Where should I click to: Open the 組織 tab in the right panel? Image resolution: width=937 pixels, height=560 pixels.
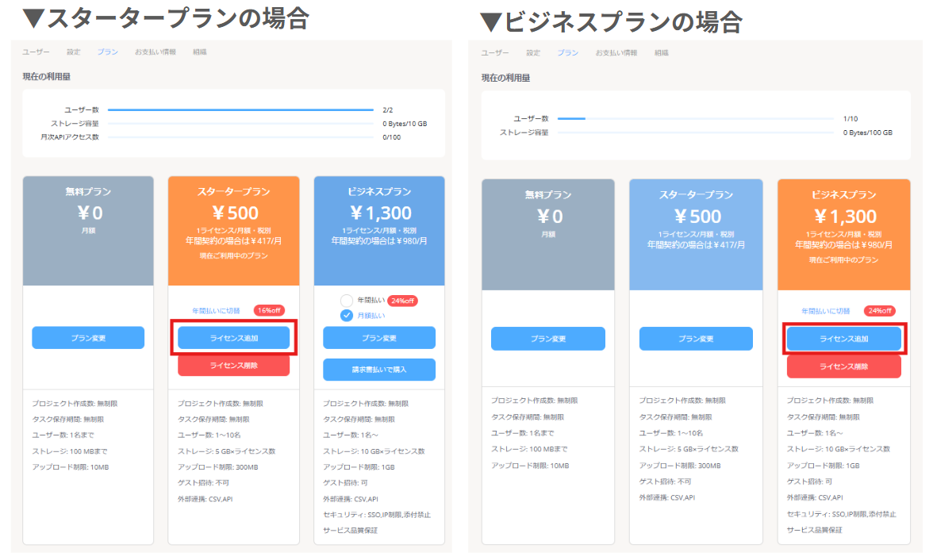pos(661,53)
